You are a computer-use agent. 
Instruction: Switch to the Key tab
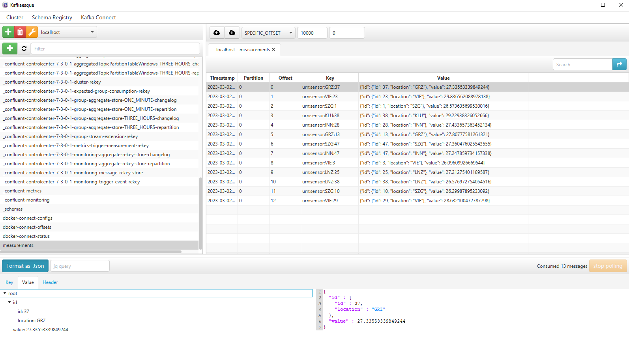pyautogui.click(x=9, y=282)
